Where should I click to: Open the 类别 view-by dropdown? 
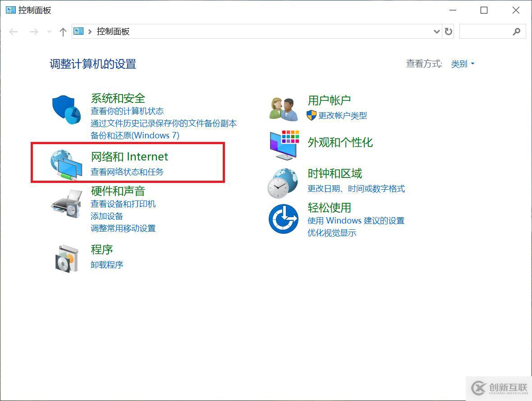tap(463, 64)
